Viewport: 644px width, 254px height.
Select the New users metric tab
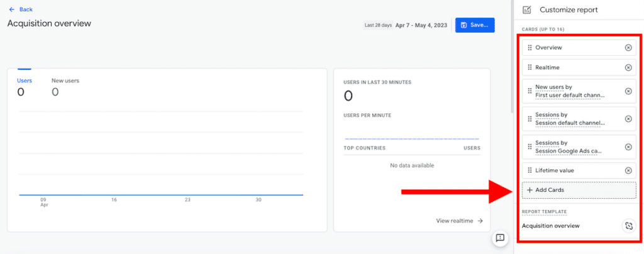(65, 87)
